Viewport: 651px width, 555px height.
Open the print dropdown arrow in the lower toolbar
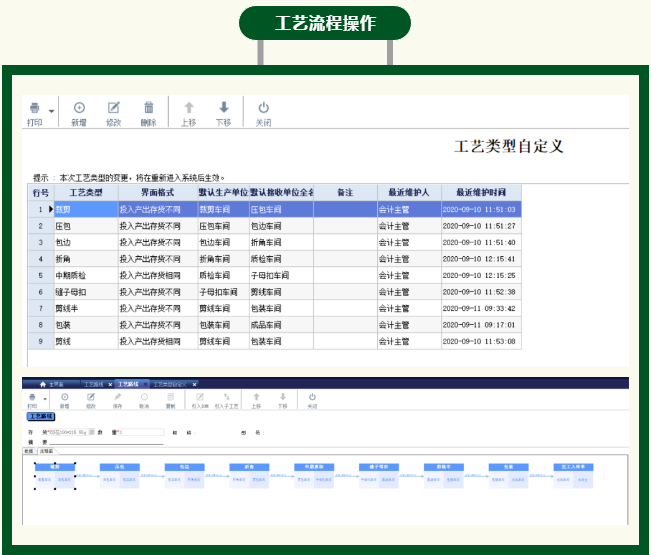click(x=45, y=399)
